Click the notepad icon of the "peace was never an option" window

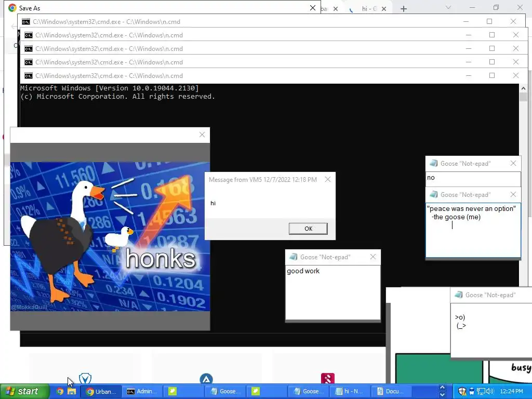[433, 194]
